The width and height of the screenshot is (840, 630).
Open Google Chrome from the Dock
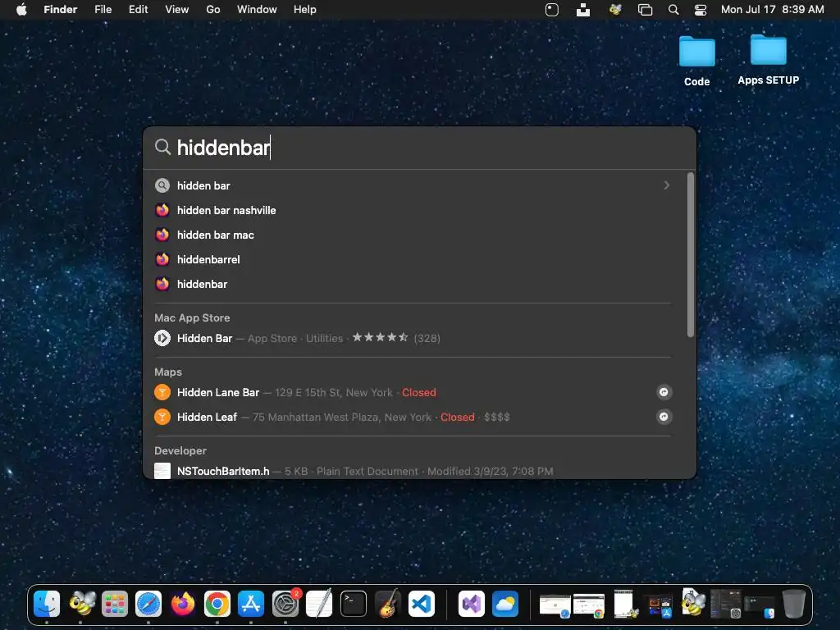(x=217, y=605)
